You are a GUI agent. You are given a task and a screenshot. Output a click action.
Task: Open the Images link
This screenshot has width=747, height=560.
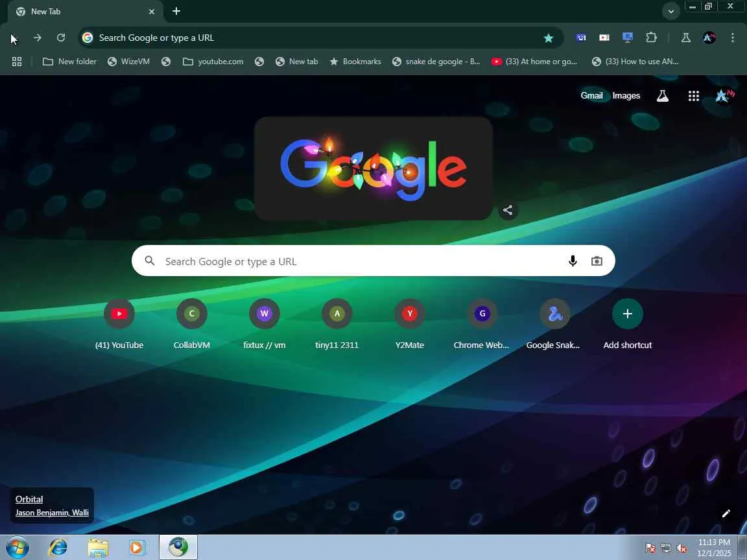(x=626, y=96)
